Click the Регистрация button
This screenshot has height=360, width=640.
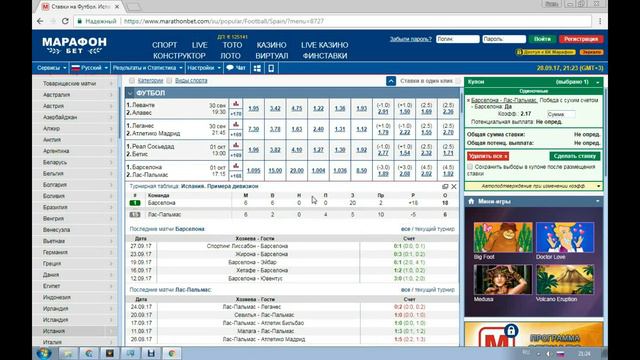tap(581, 39)
